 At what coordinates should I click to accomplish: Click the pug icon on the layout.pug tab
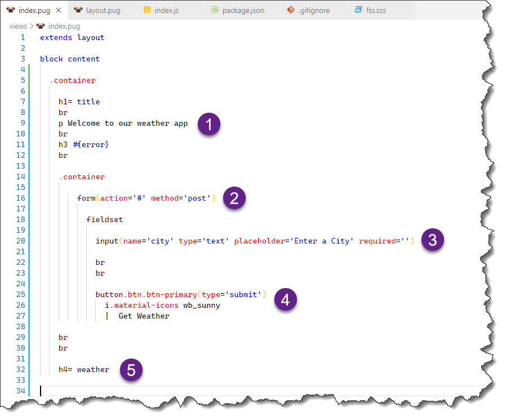pyautogui.click(x=78, y=10)
